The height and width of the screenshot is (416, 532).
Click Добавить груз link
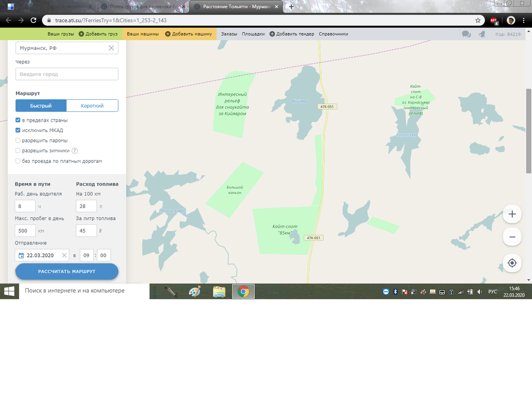click(98, 34)
